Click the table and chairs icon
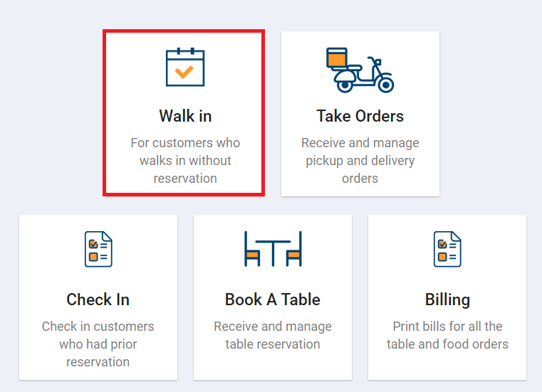This screenshot has height=392, width=542. [273, 249]
